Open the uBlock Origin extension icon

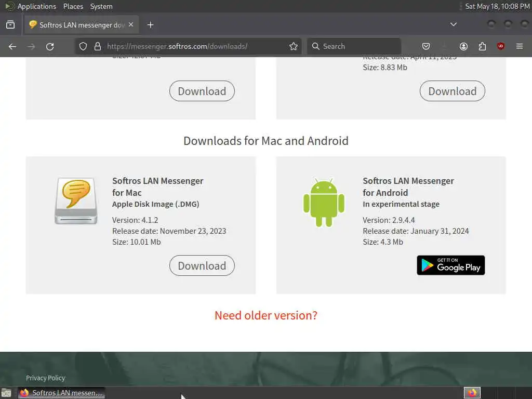[x=501, y=46]
